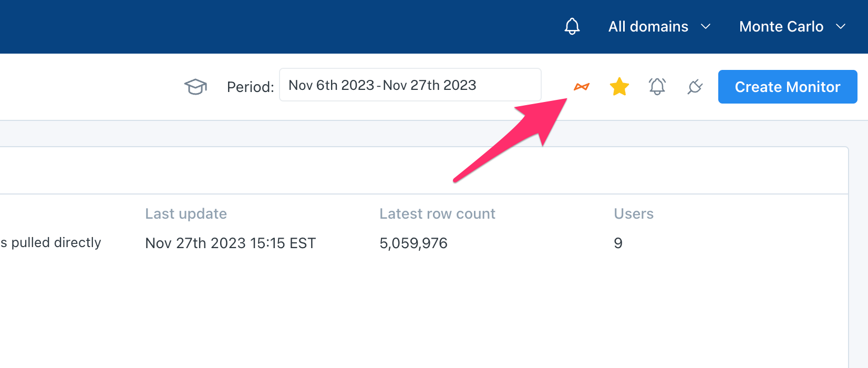Image resolution: width=868 pixels, height=368 pixels.
Task: Click the ringing alarm bell icon
Action: point(657,86)
